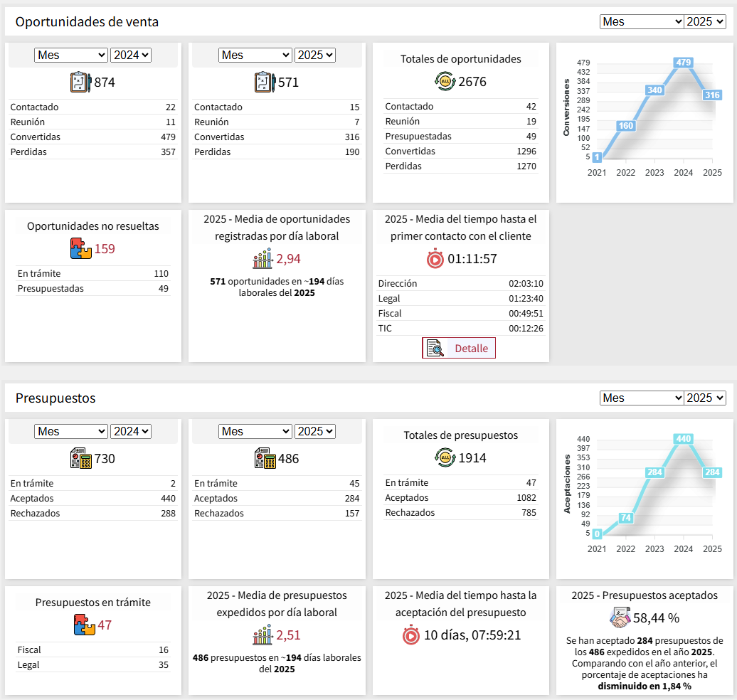Select the Convertidas row in Totales de oportunidades
The image size is (737, 700).
(460, 151)
